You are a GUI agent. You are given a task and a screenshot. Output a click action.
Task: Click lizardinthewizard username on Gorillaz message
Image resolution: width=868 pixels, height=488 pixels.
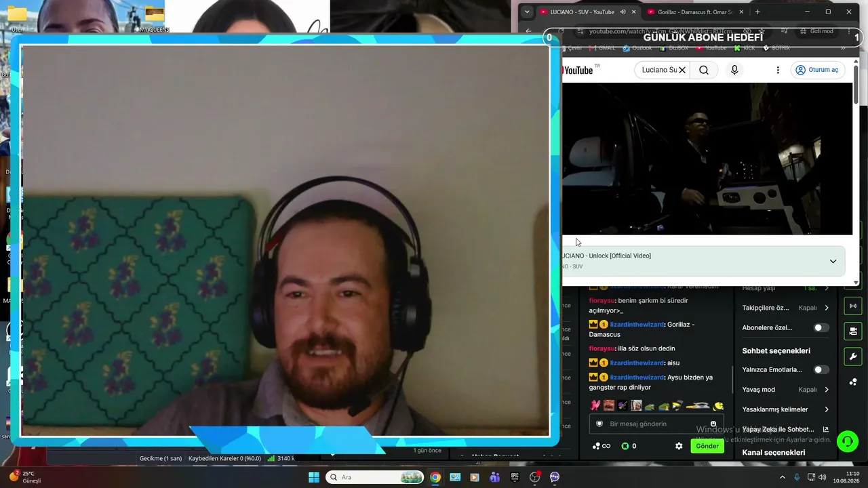coord(637,325)
